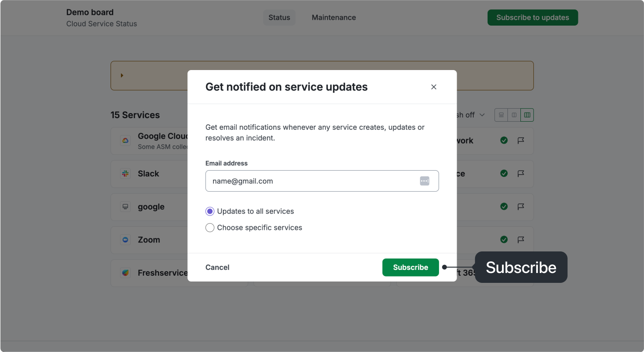
Task: Click the Slack service logo icon
Action: [x=125, y=174]
